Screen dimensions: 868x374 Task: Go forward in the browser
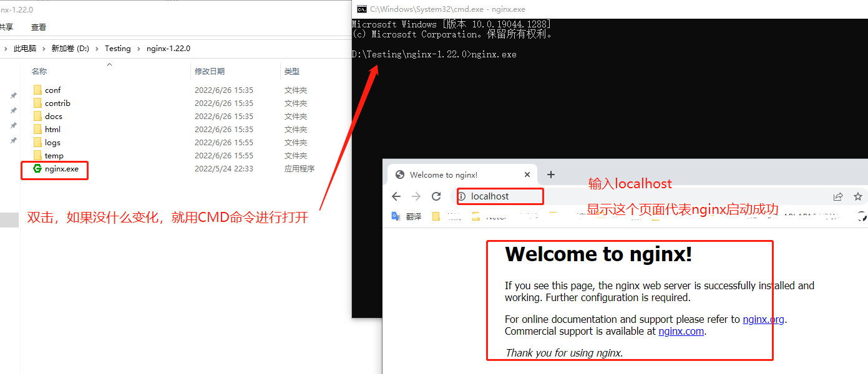(416, 196)
